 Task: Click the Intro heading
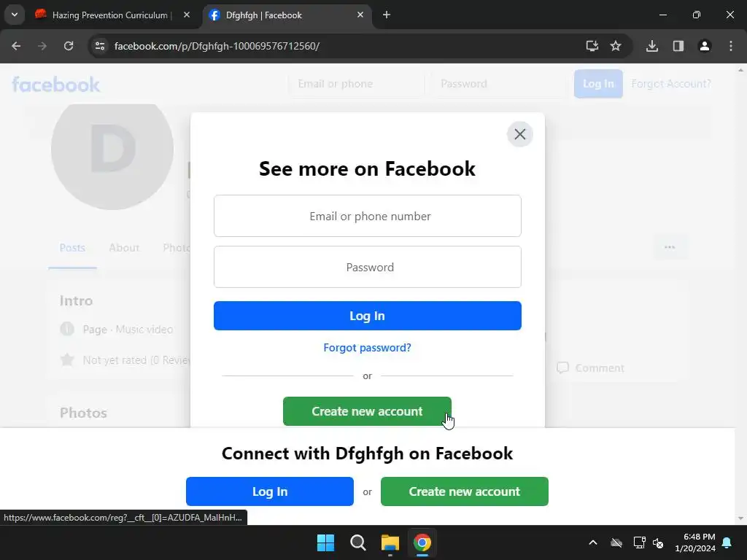[x=76, y=300]
